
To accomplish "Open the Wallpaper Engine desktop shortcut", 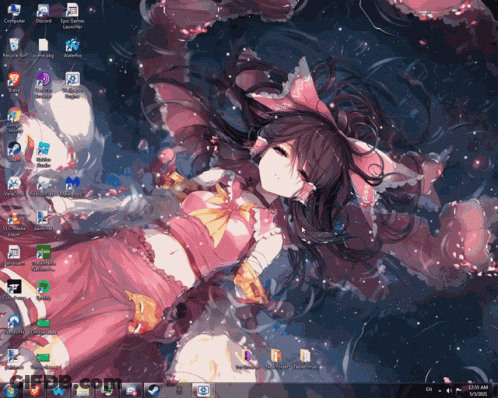I will pos(72,85).
